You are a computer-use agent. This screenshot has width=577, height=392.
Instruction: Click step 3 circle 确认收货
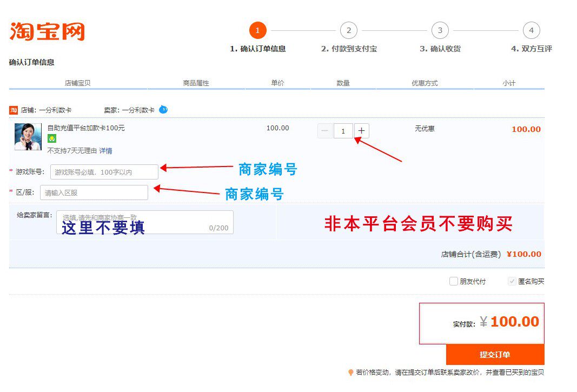coord(440,30)
